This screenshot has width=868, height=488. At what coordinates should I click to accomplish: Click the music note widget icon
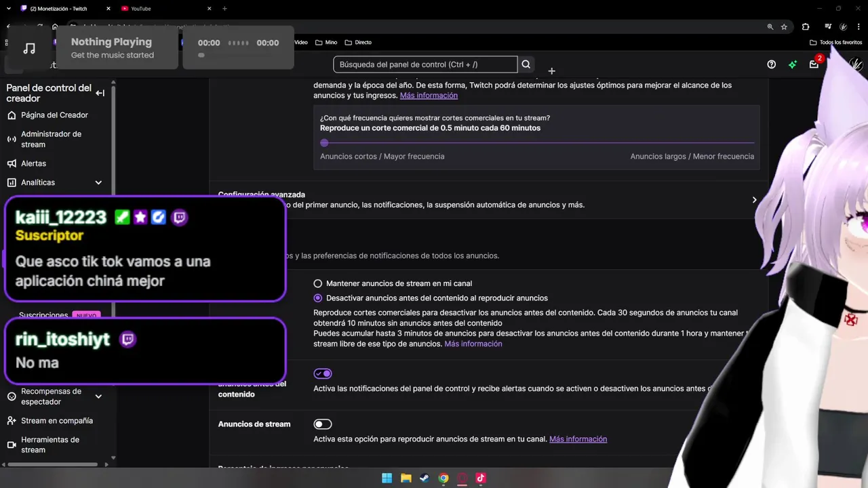point(29,48)
